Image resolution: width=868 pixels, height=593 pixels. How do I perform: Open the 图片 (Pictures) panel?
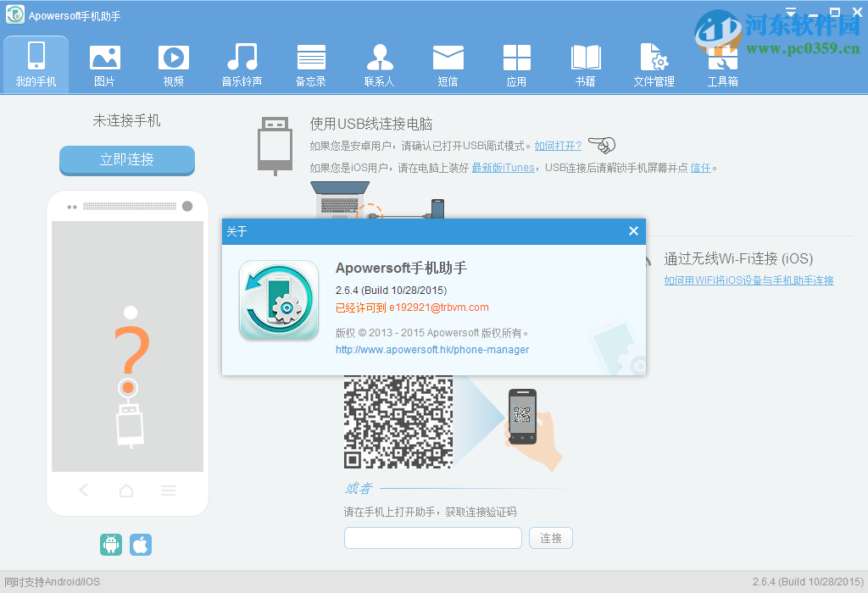point(105,64)
